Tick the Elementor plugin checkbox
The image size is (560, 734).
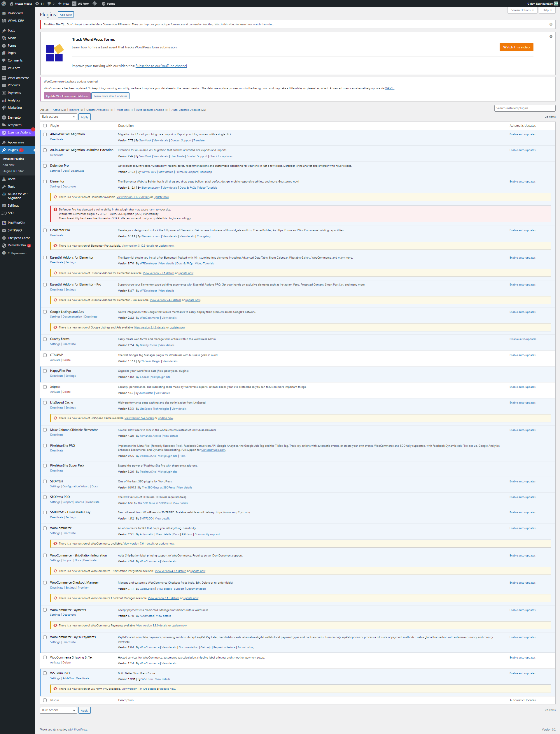45,182
